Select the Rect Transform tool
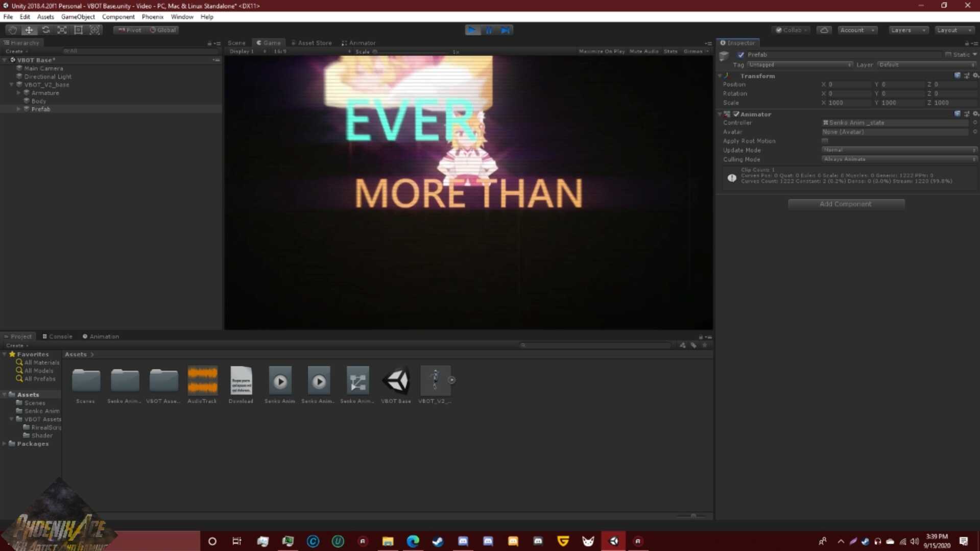 [78, 30]
